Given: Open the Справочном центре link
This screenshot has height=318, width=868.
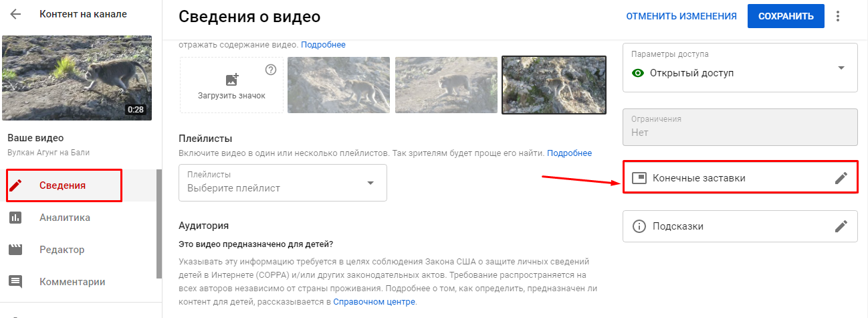Looking at the screenshot, I should click(377, 302).
